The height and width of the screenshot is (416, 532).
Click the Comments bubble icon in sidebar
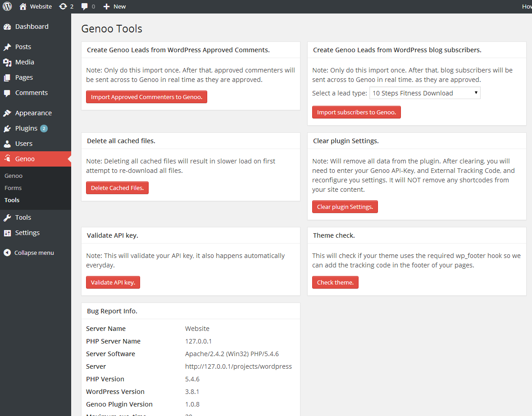coord(7,93)
